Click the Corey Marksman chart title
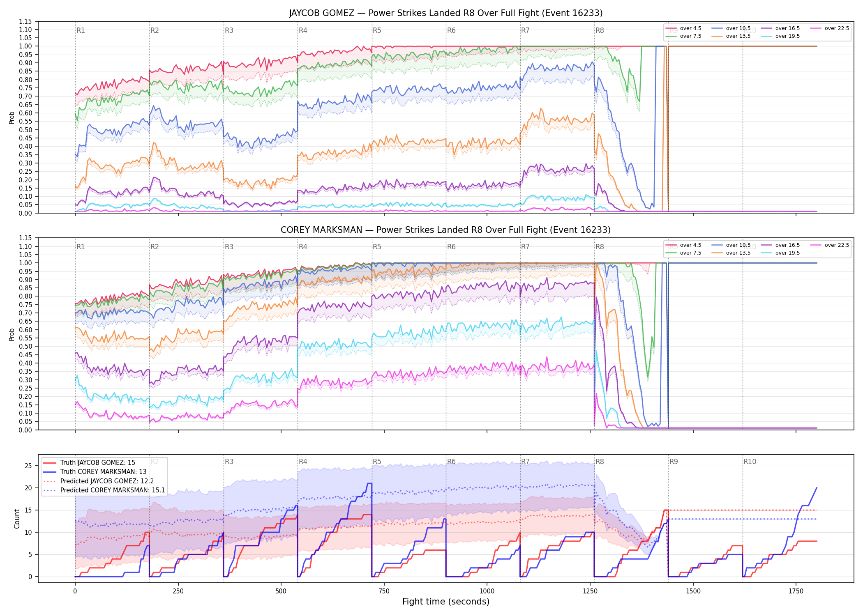The width and height of the screenshot is (863, 616). pyautogui.click(x=446, y=230)
